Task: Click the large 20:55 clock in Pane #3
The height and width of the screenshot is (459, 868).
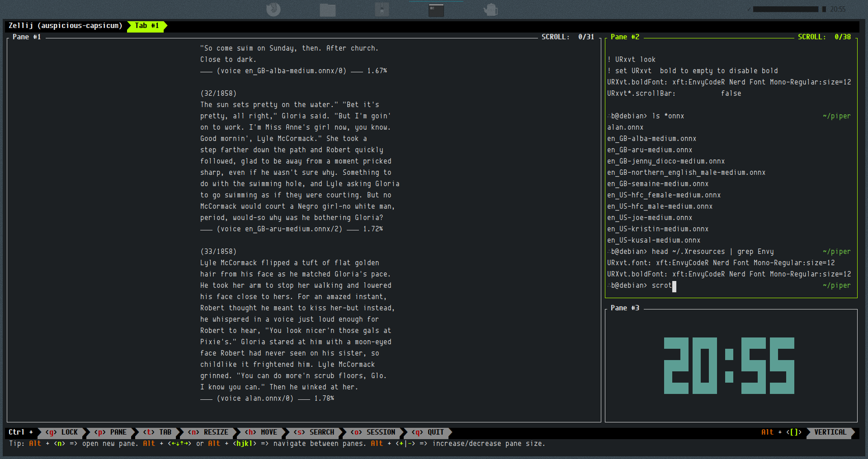Action: click(x=729, y=366)
